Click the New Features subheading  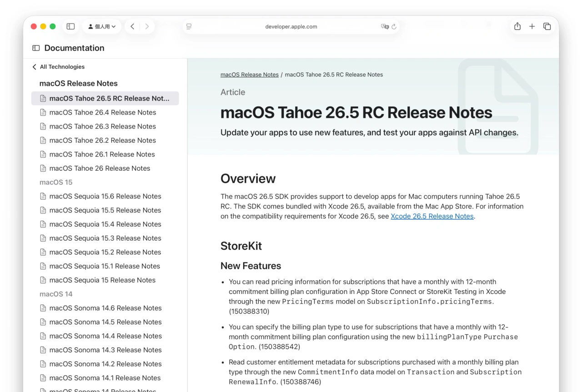251,266
